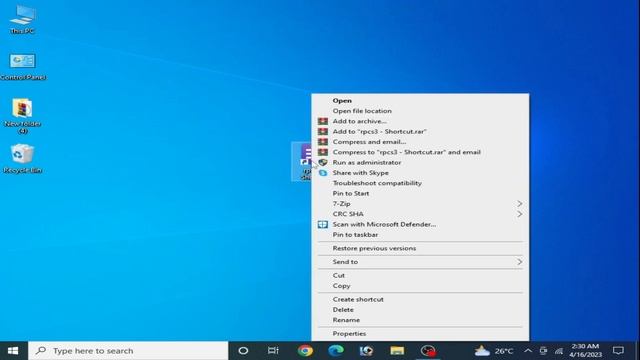
Task: Choose Pin to taskbar
Action: tap(420, 235)
